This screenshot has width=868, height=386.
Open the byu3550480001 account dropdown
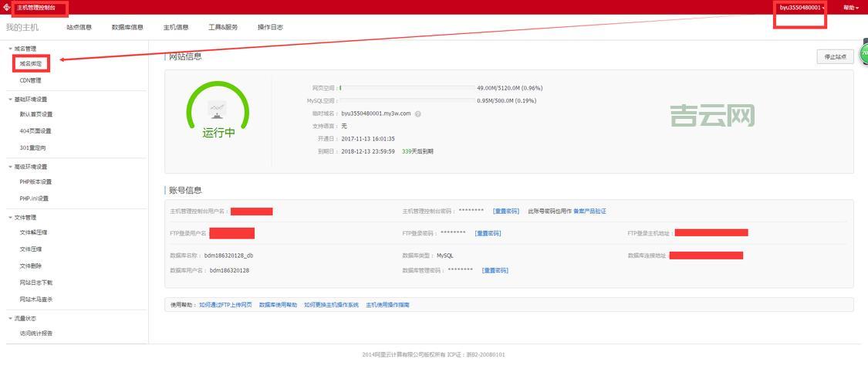(802, 7)
